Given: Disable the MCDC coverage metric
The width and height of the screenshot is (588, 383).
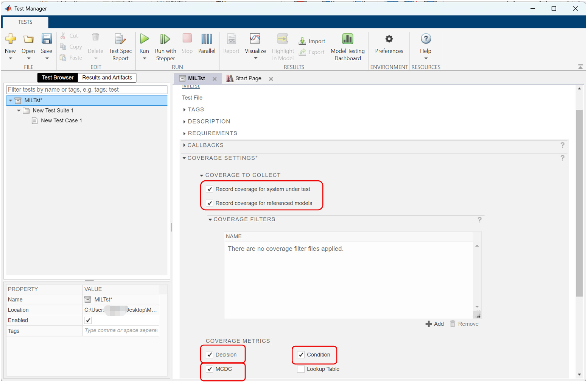Looking at the screenshot, I should point(210,368).
